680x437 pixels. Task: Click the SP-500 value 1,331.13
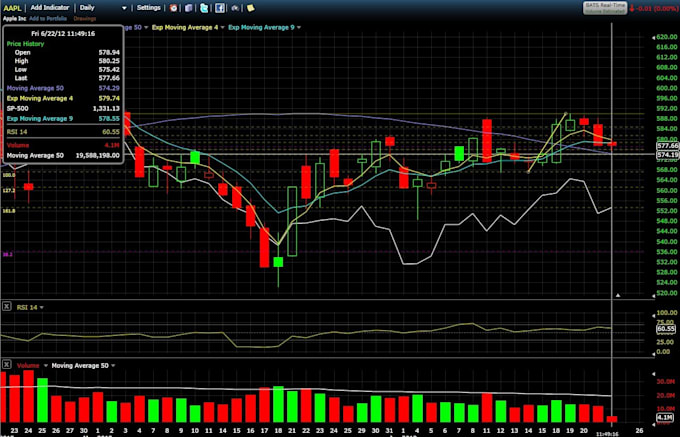[106, 108]
